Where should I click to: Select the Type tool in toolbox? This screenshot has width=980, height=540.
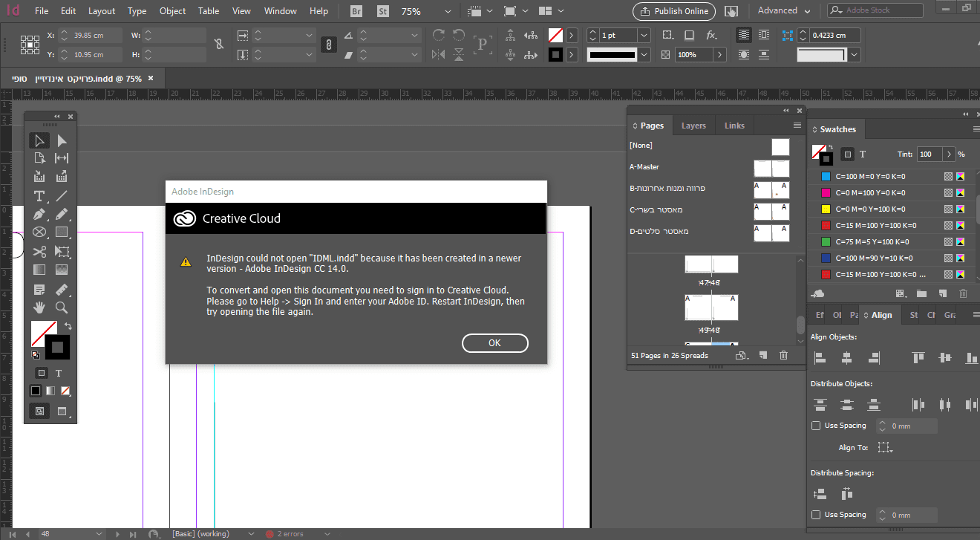(x=39, y=196)
